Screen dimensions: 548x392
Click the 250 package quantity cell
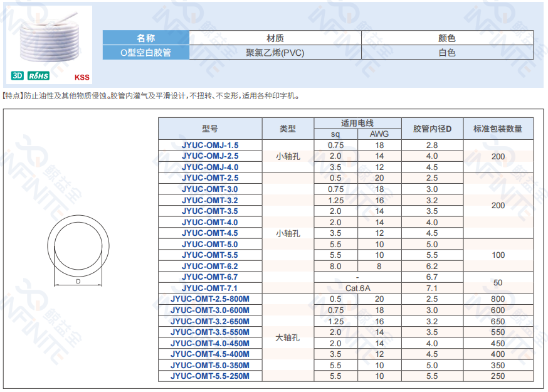[498, 376]
